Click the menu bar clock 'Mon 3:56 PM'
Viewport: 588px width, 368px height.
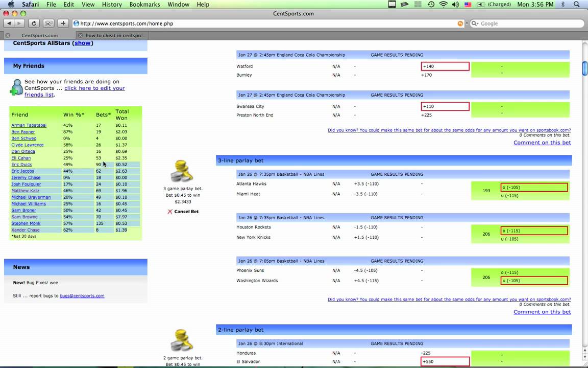[535, 4]
